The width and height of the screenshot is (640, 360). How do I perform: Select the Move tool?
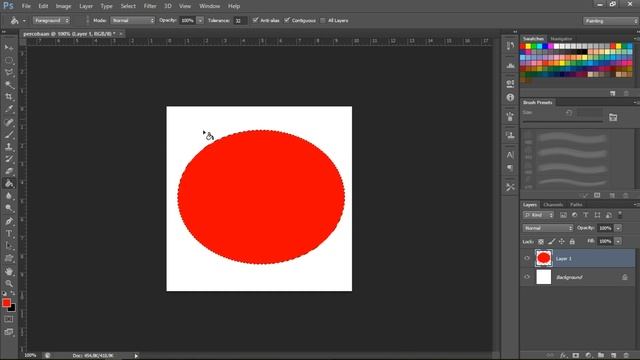point(9,48)
